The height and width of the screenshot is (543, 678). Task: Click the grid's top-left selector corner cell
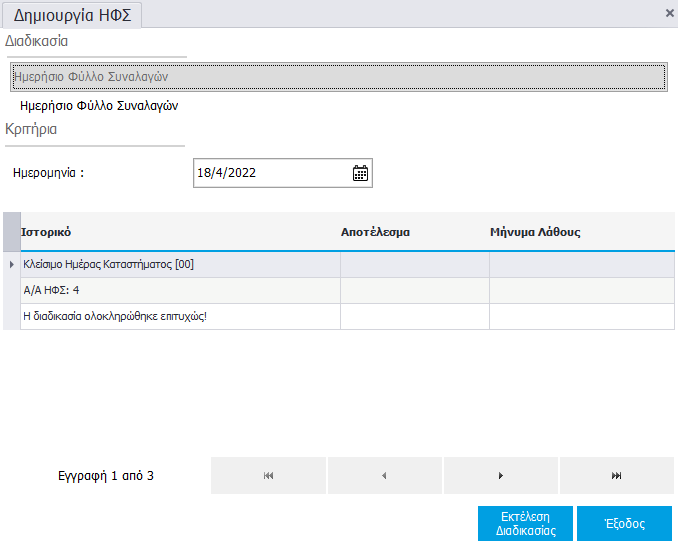pyautogui.click(x=11, y=232)
